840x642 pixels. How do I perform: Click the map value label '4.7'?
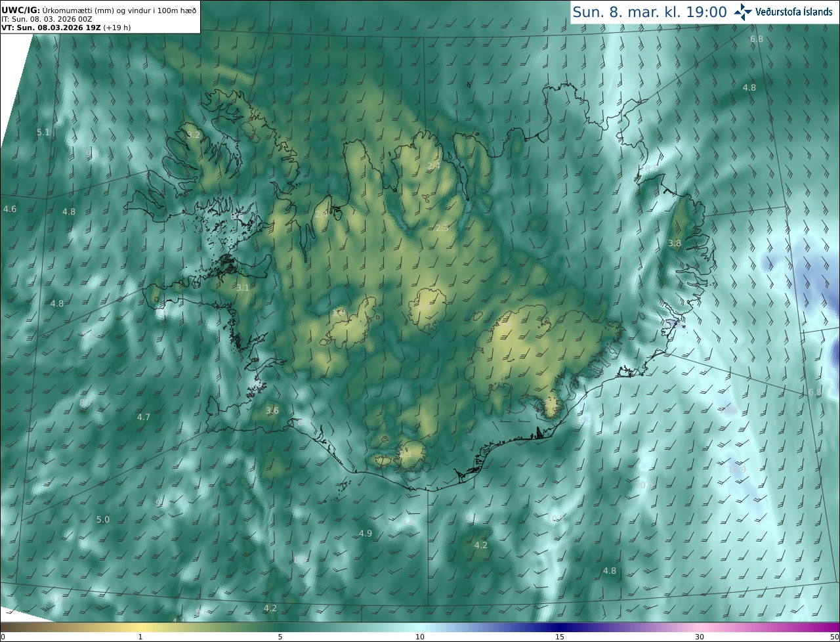pyautogui.click(x=144, y=417)
